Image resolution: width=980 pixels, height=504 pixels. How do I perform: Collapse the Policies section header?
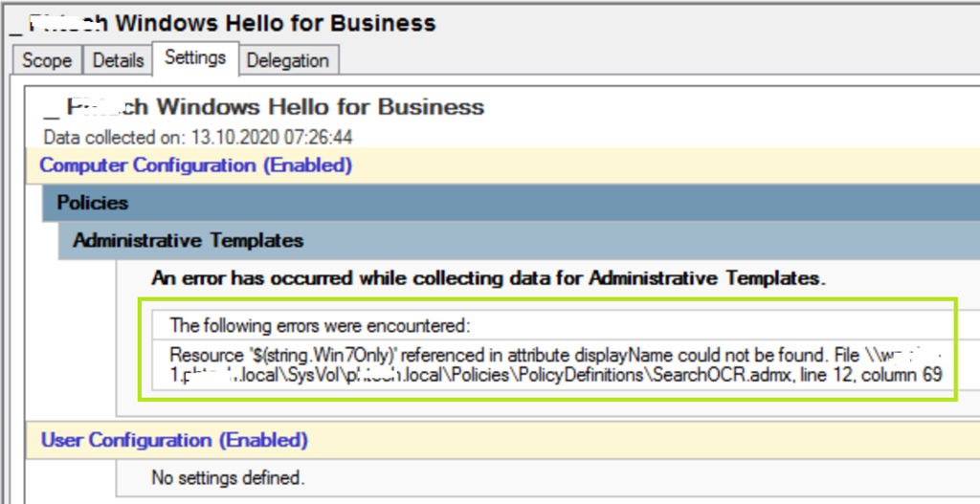pyautogui.click(x=93, y=203)
